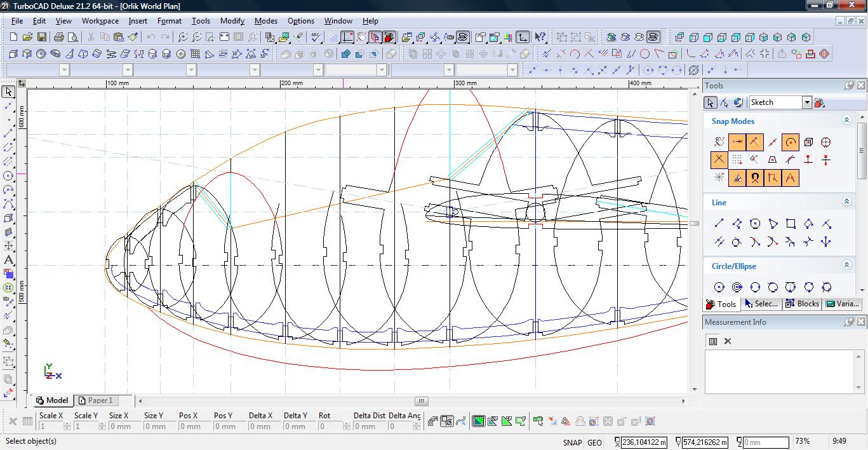Click the Spell Check ABC icon

316,37
